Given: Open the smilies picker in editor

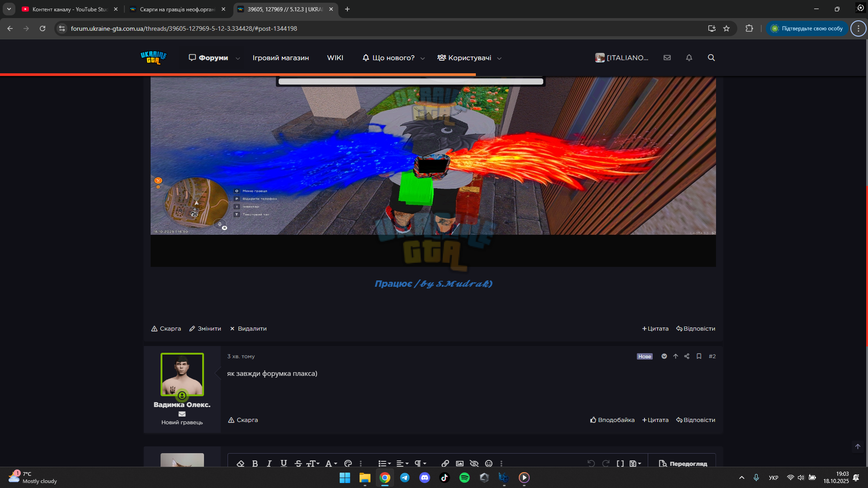Looking at the screenshot, I should [489, 464].
